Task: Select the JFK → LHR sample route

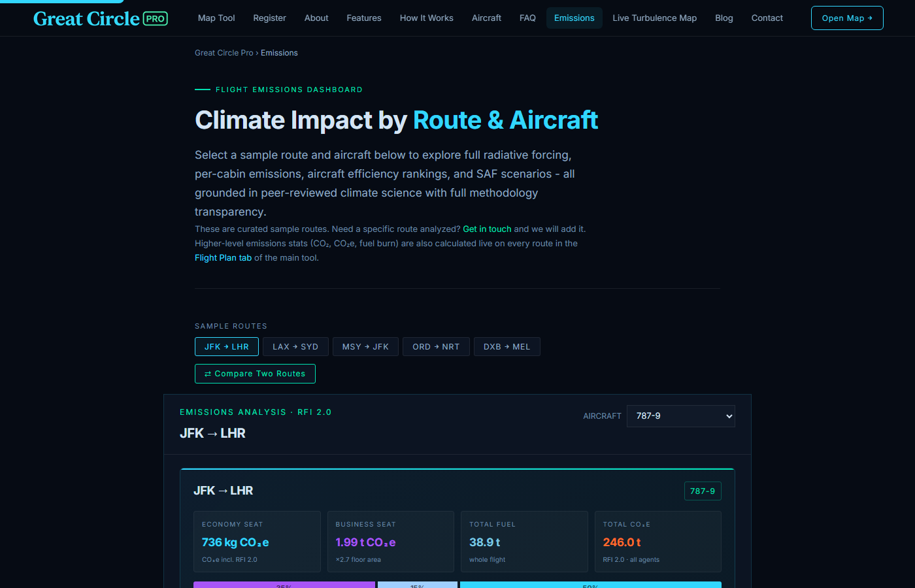Action: tap(227, 347)
